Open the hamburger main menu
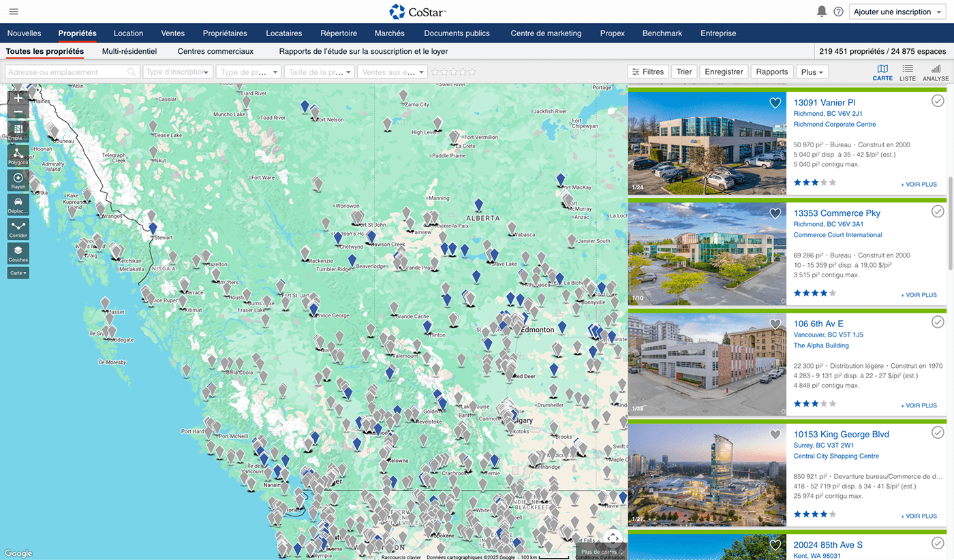 click(x=14, y=12)
